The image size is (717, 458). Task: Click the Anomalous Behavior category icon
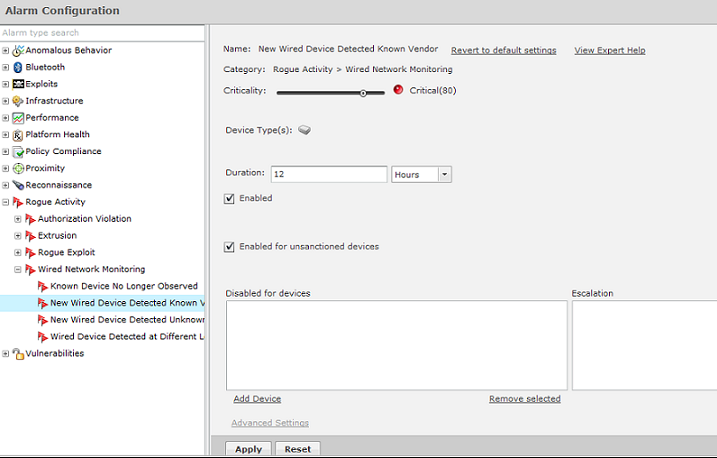pyautogui.click(x=18, y=50)
